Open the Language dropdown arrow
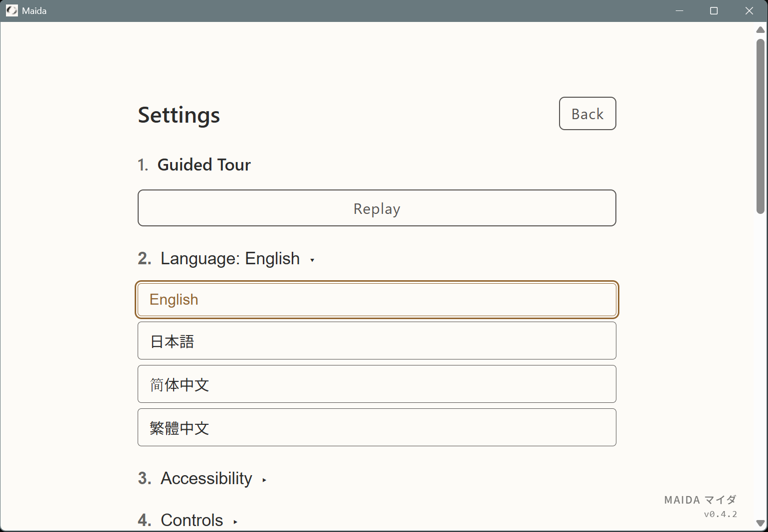 point(313,260)
